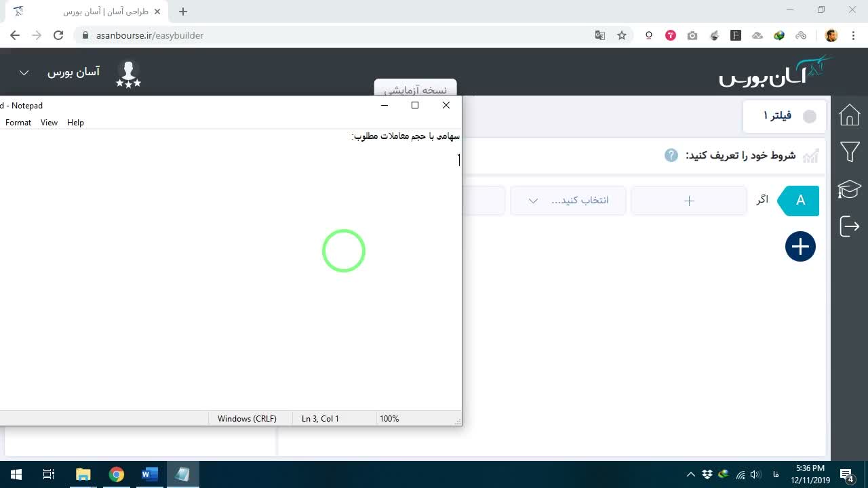Open File Explorer from the taskbar

click(83, 474)
